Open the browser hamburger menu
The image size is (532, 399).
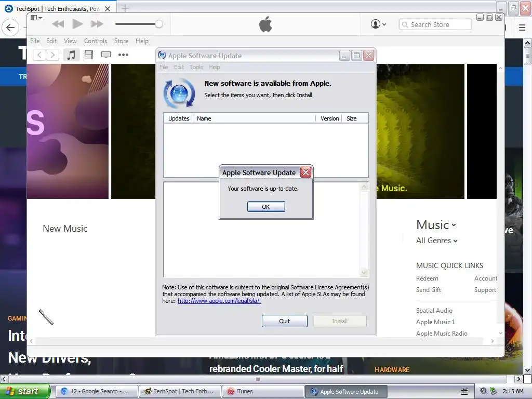tap(522, 28)
